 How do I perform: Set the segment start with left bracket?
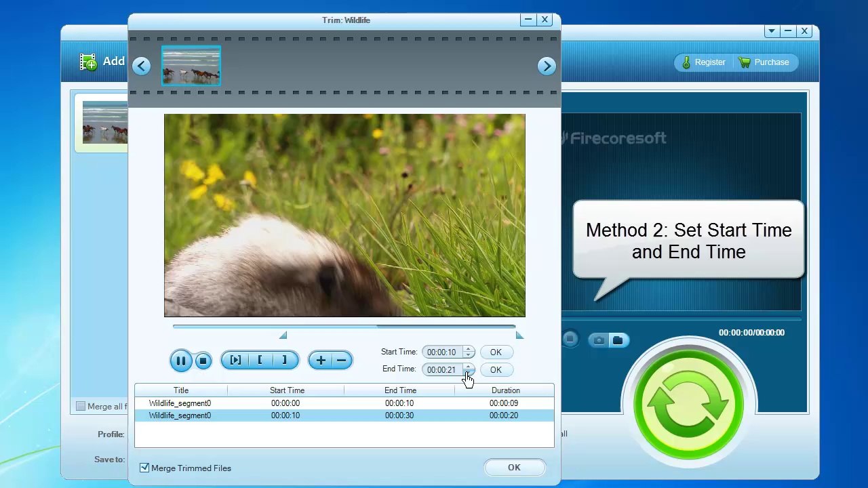click(x=260, y=361)
